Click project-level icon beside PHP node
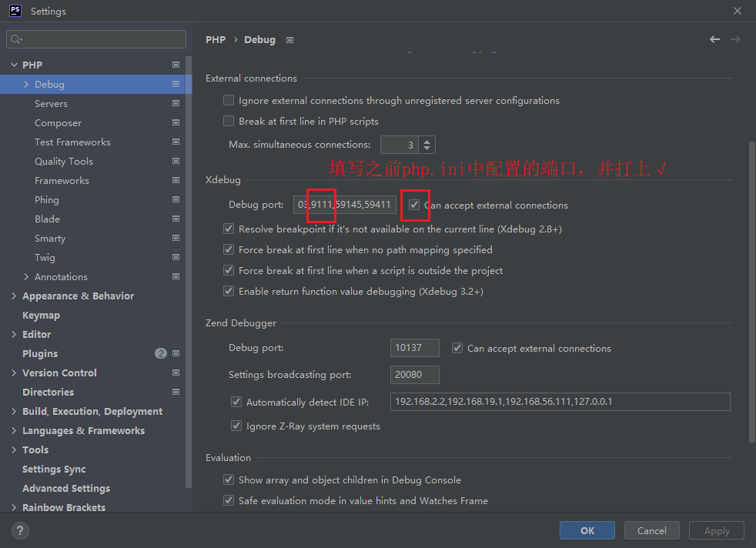 (x=176, y=65)
